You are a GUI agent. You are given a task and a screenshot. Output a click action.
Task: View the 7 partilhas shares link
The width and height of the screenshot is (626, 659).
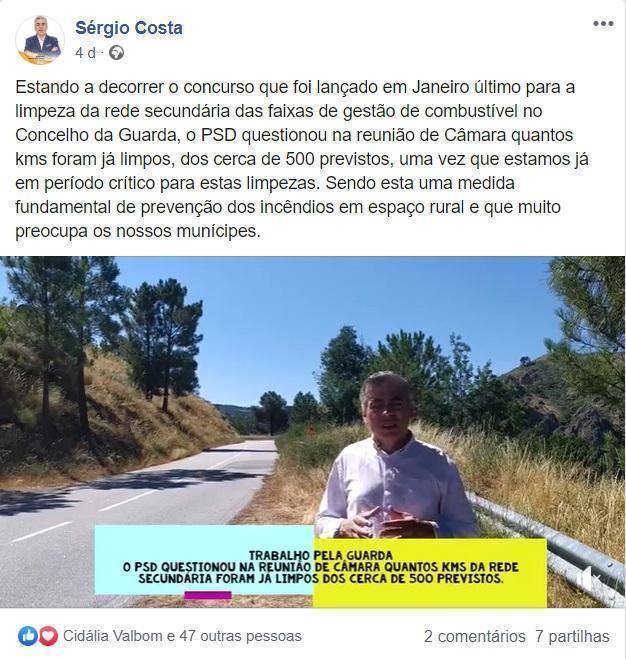click(572, 637)
